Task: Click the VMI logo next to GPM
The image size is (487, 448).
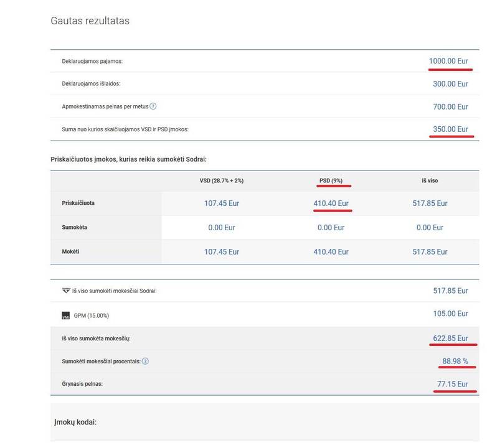Action: [x=66, y=315]
